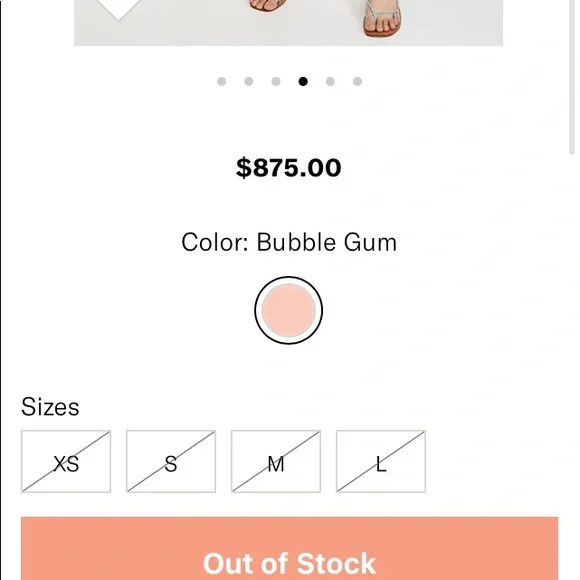This screenshot has width=580, height=580.
Task: Click the $875.00 price text
Action: [289, 168]
